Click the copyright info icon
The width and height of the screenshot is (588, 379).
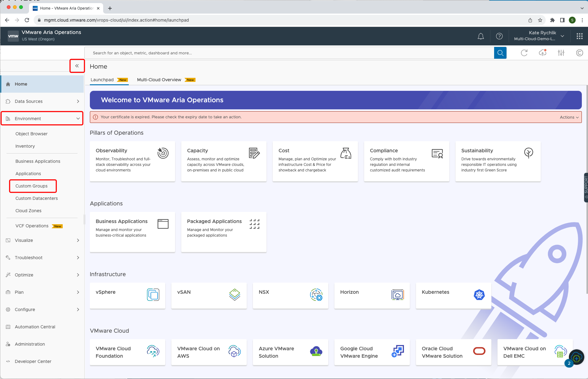[x=579, y=53]
